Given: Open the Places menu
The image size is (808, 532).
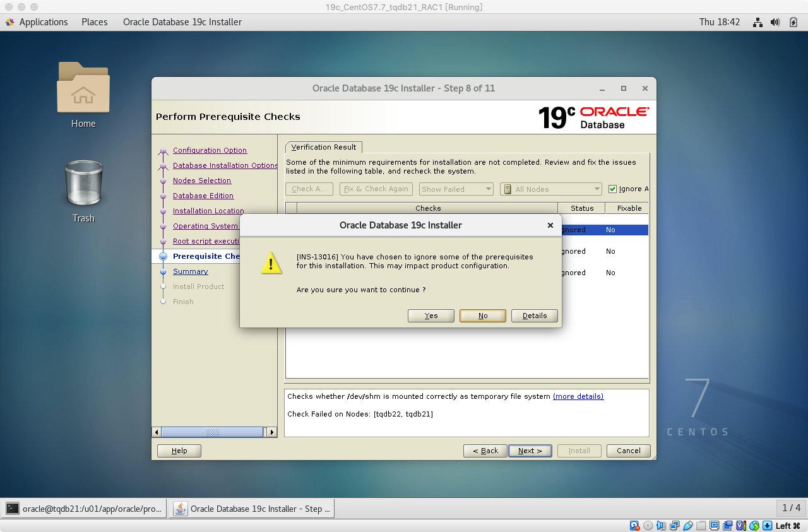Looking at the screenshot, I should (x=95, y=22).
